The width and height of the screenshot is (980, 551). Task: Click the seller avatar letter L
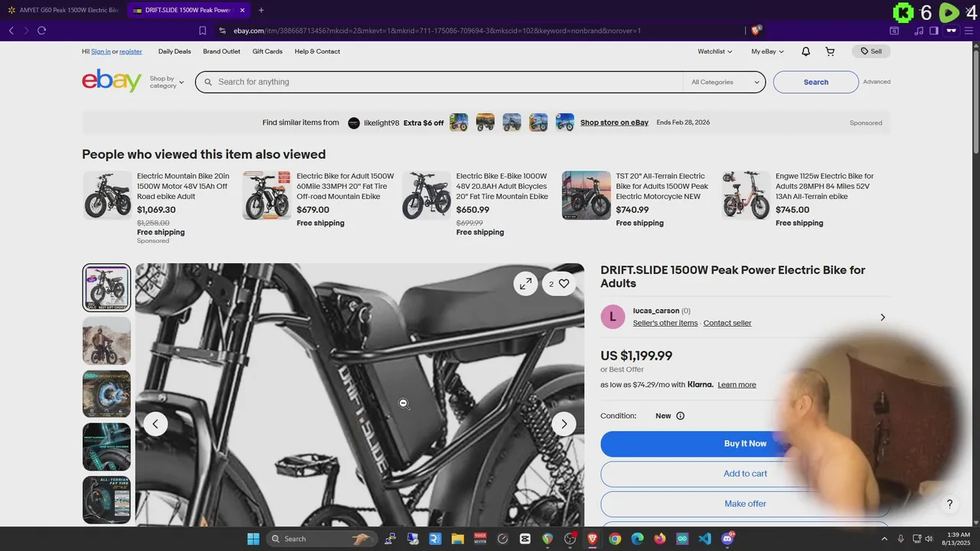pos(612,317)
